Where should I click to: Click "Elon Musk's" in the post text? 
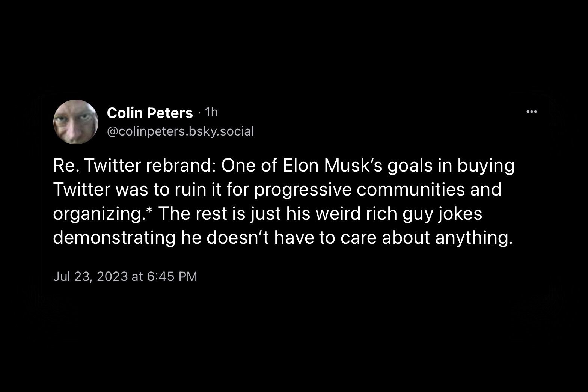(333, 167)
